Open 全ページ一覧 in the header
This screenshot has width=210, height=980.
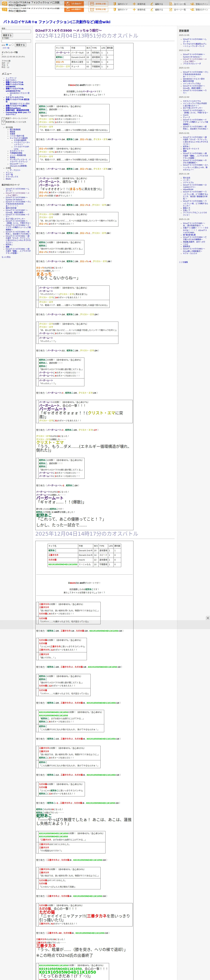point(177,4)
